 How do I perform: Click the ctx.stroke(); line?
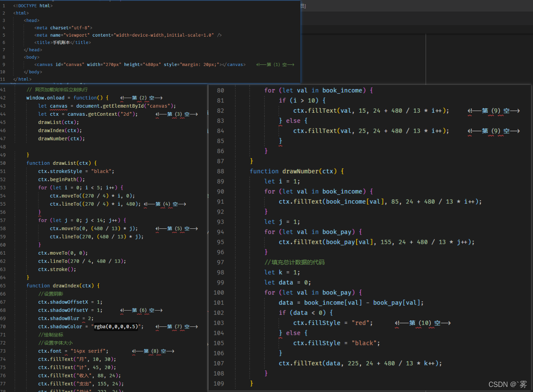(57, 269)
